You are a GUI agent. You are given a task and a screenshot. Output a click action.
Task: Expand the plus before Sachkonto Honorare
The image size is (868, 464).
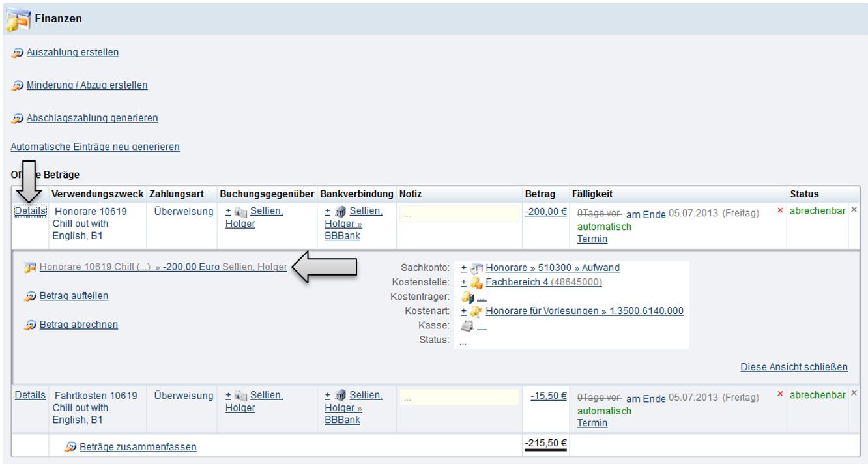464,268
